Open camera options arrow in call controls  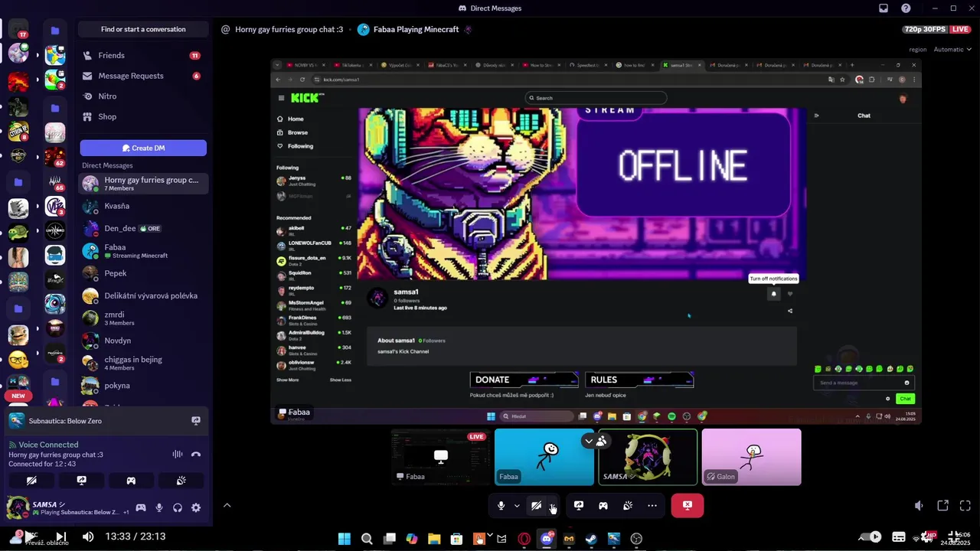click(x=553, y=506)
